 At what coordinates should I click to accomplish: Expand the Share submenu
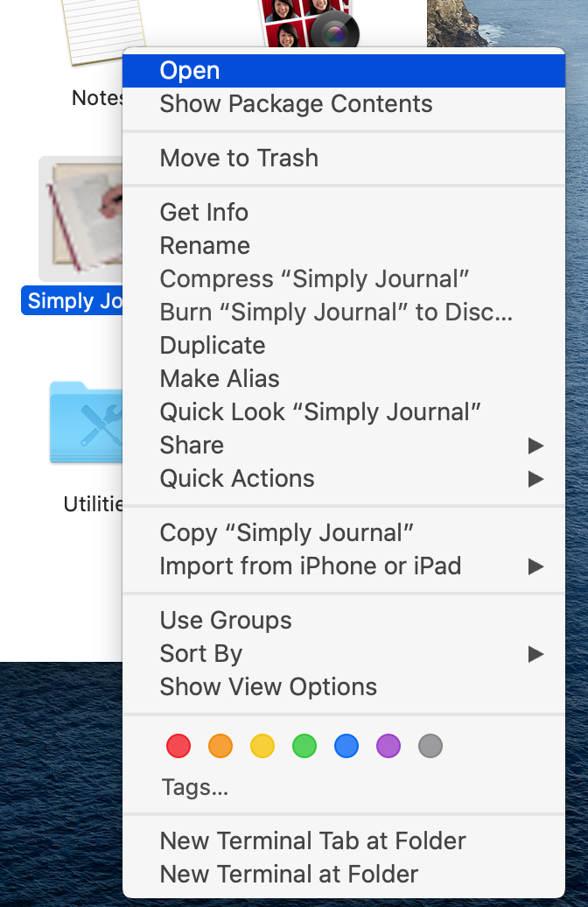350,446
